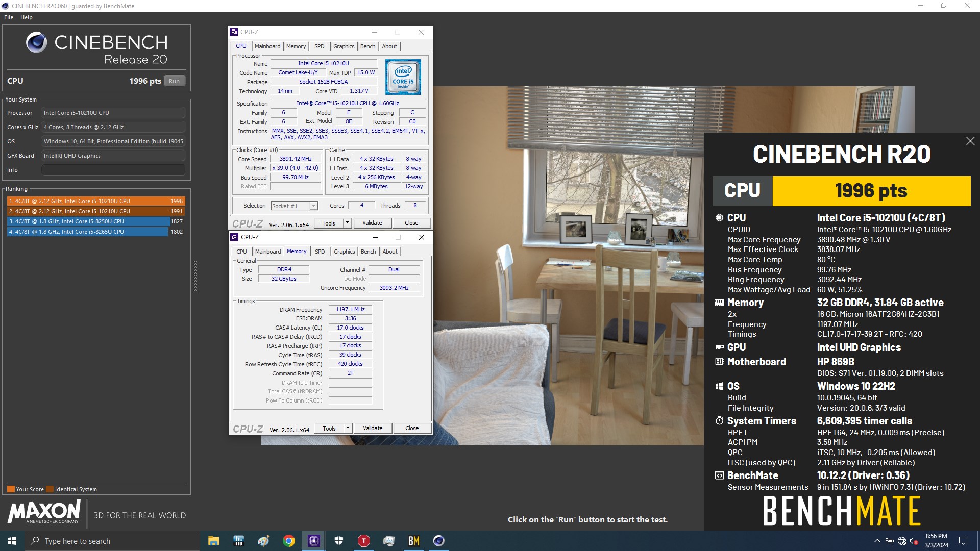Expand Tools dropdown arrow in bottom CPU-Z window
Image resolution: width=980 pixels, height=551 pixels.
click(348, 428)
